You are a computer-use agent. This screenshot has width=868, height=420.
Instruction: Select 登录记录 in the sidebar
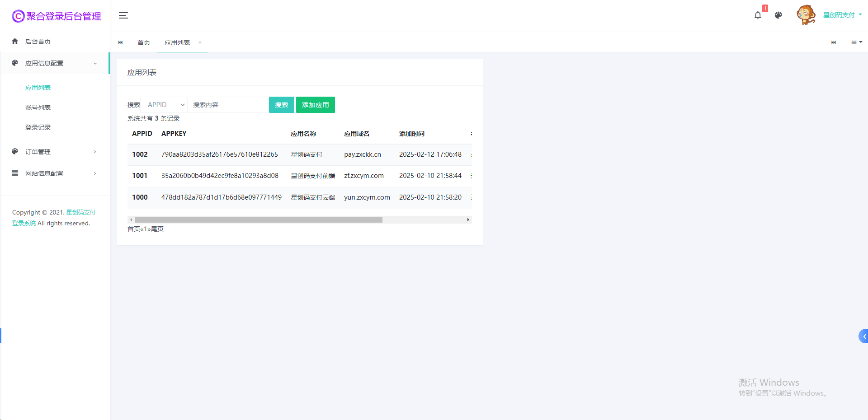[38, 127]
